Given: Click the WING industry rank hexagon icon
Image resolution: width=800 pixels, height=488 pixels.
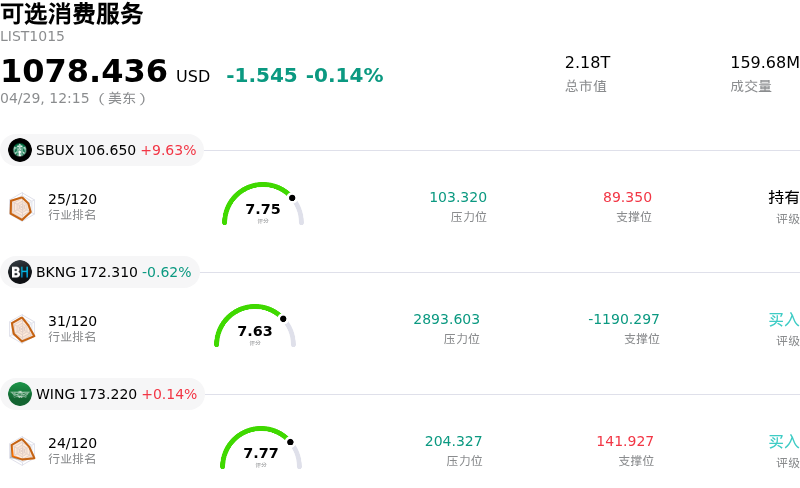Looking at the screenshot, I should coord(21,451).
